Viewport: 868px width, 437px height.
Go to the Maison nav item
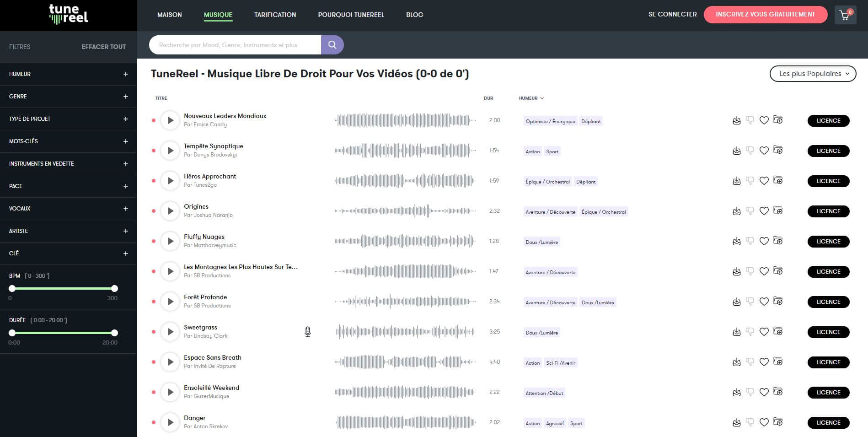point(170,15)
